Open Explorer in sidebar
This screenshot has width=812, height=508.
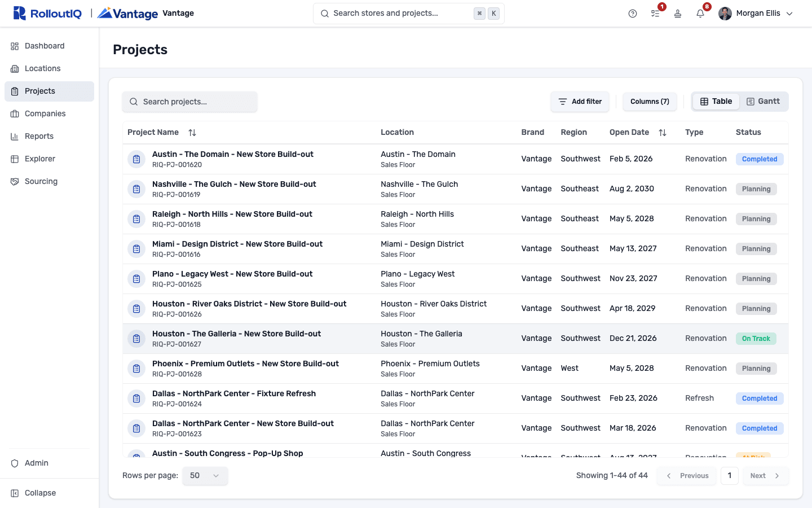49,159
